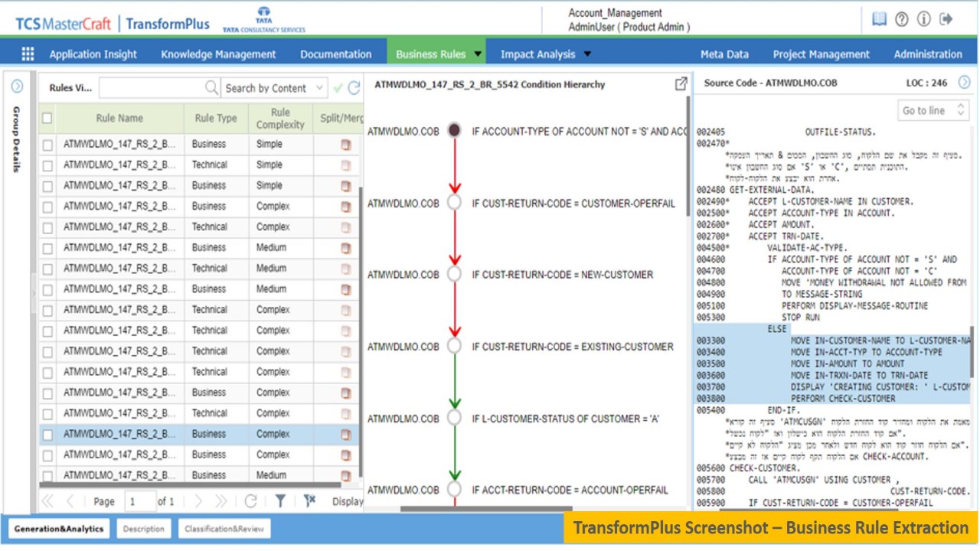The height and width of the screenshot is (551, 980).
Task: Select the NEW-CUSTOMER condition node circle
Action: pyautogui.click(x=454, y=274)
